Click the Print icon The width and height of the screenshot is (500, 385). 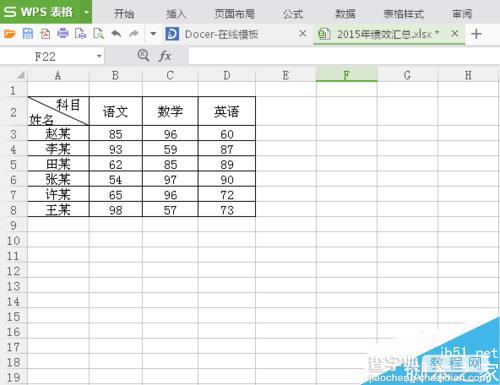(63, 34)
